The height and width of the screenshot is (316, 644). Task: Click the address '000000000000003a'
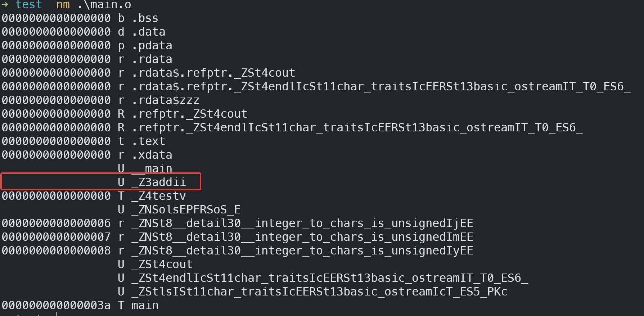56,305
